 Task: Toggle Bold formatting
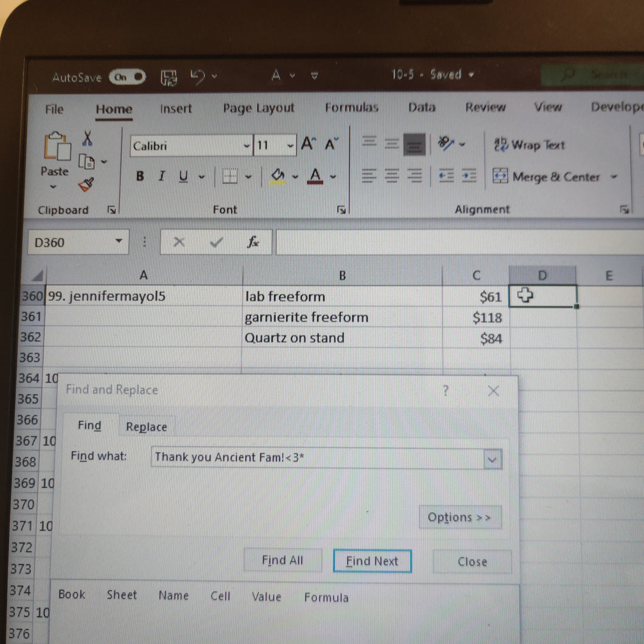pos(140,176)
